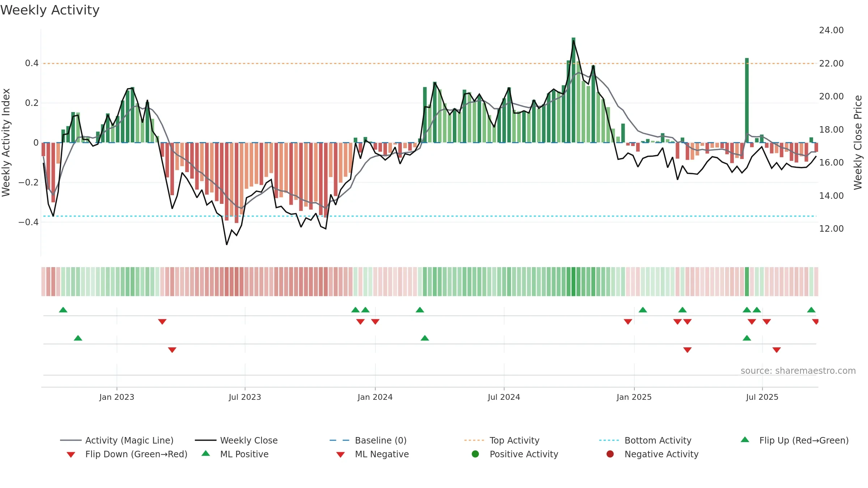Screen dimensions: 868x488
Task: Click the green Positive Activity legend circle
Action: tap(475, 454)
